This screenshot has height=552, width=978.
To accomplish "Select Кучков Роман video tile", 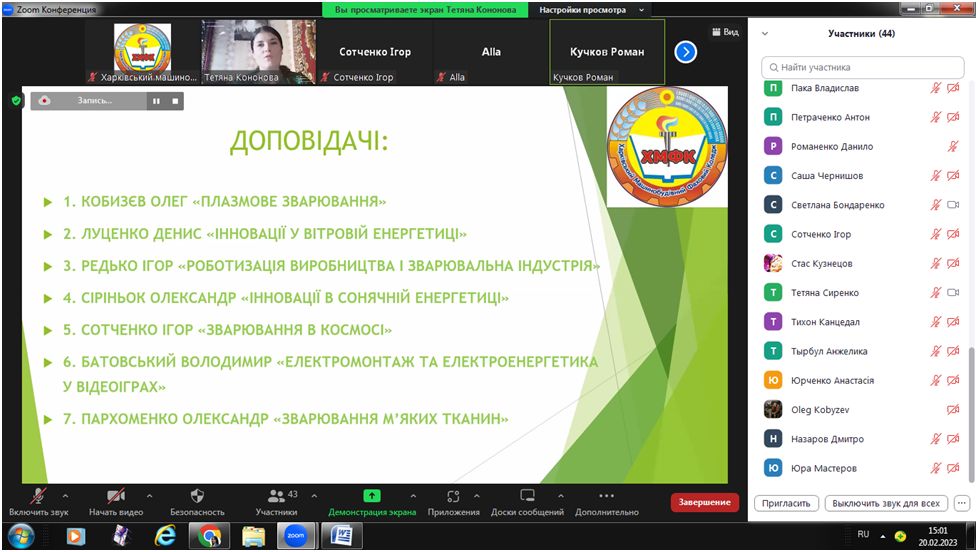I will pyautogui.click(x=607, y=52).
